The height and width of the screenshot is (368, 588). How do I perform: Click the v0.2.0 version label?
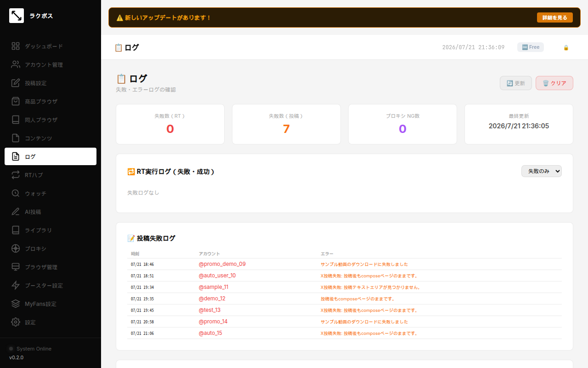(x=16, y=357)
